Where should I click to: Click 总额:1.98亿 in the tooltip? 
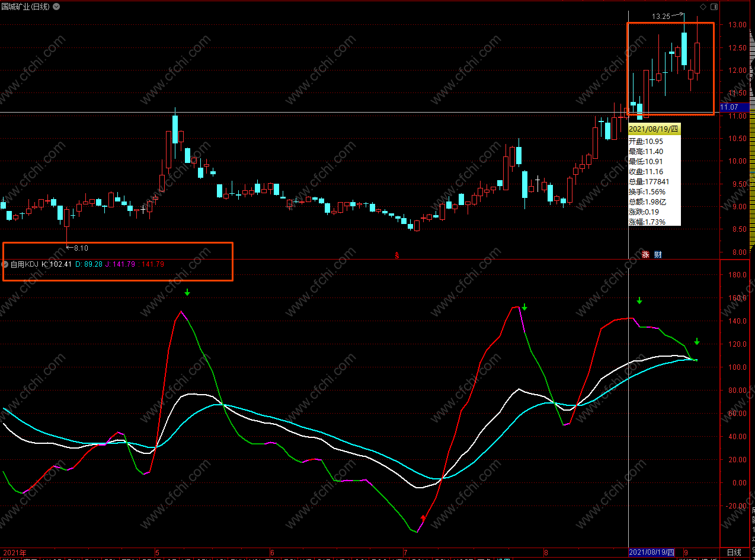click(x=648, y=202)
